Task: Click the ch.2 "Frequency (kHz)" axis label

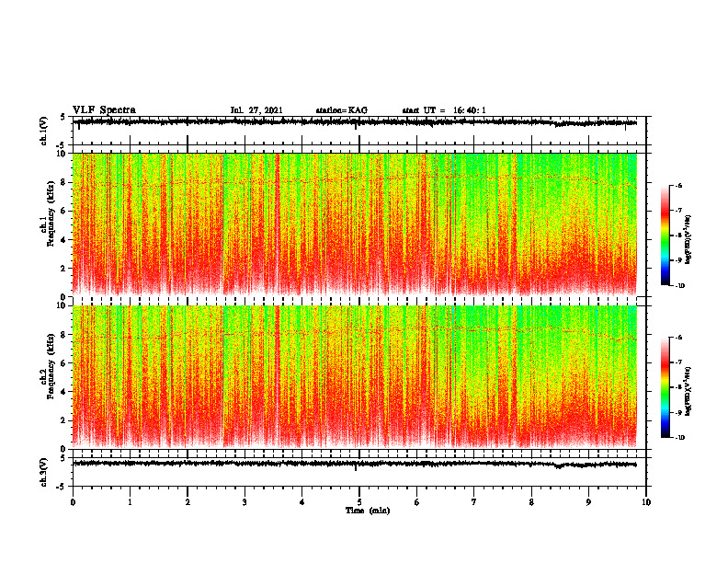Action: click(51, 366)
